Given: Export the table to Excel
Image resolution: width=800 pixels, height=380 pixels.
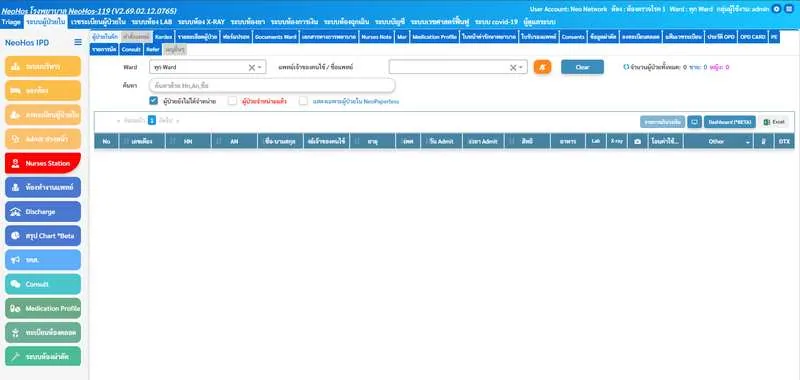Looking at the screenshot, I should pyautogui.click(x=774, y=122).
